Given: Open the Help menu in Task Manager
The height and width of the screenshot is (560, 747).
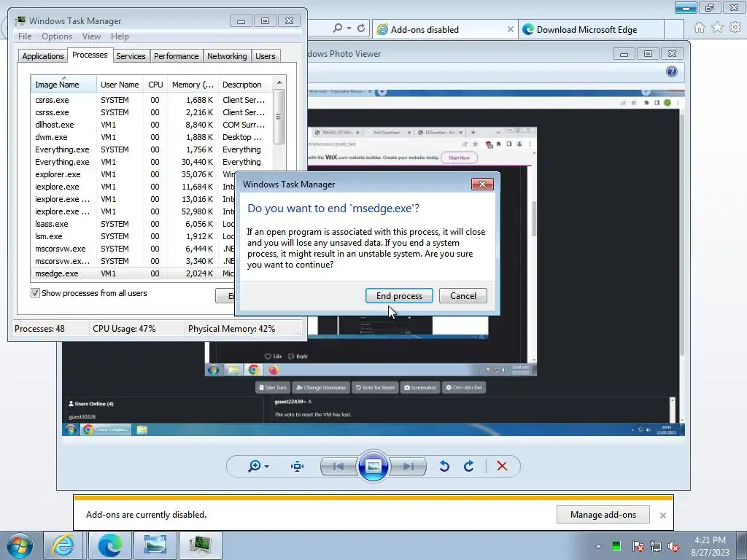Looking at the screenshot, I should tap(120, 36).
